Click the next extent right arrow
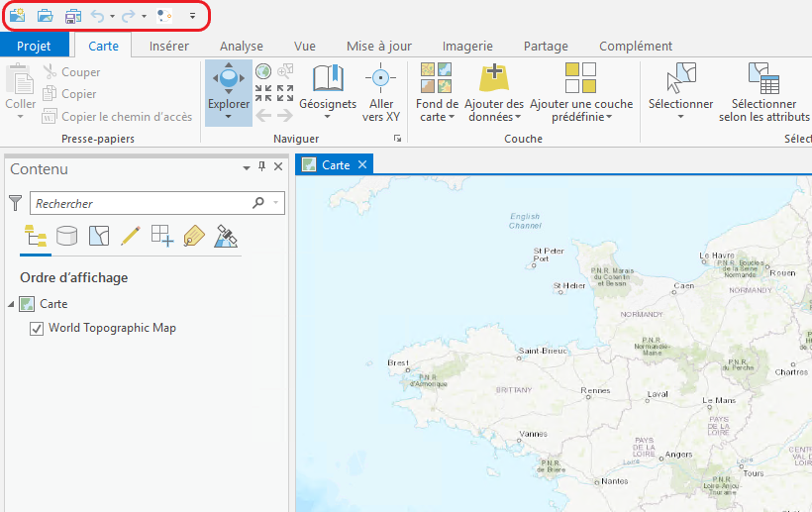Image resolution: width=812 pixels, height=512 pixels. (x=285, y=115)
